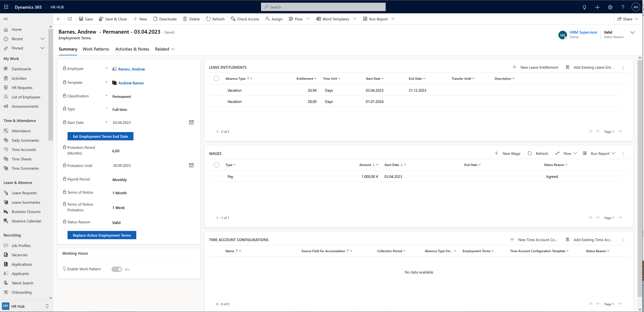This screenshot has height=312, width=644.
Task: Open the Activities & Notes tab
Action: tap(132, 49)
